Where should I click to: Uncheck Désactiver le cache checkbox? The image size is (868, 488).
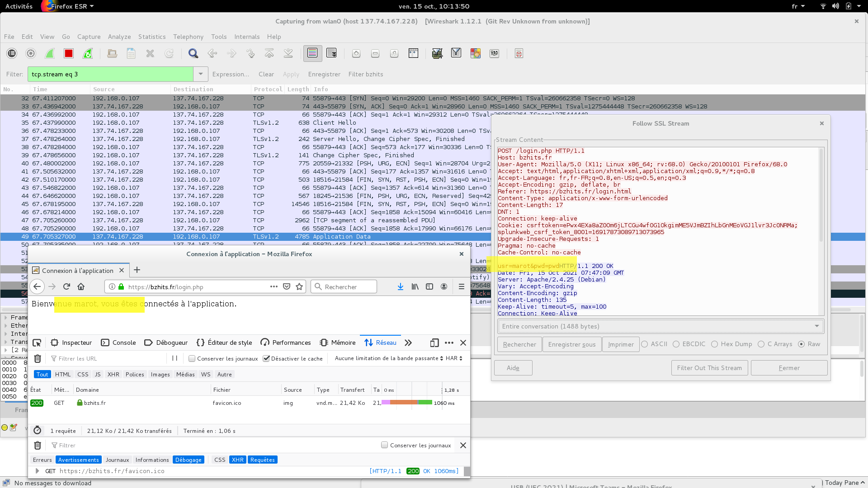click(266, 359)
